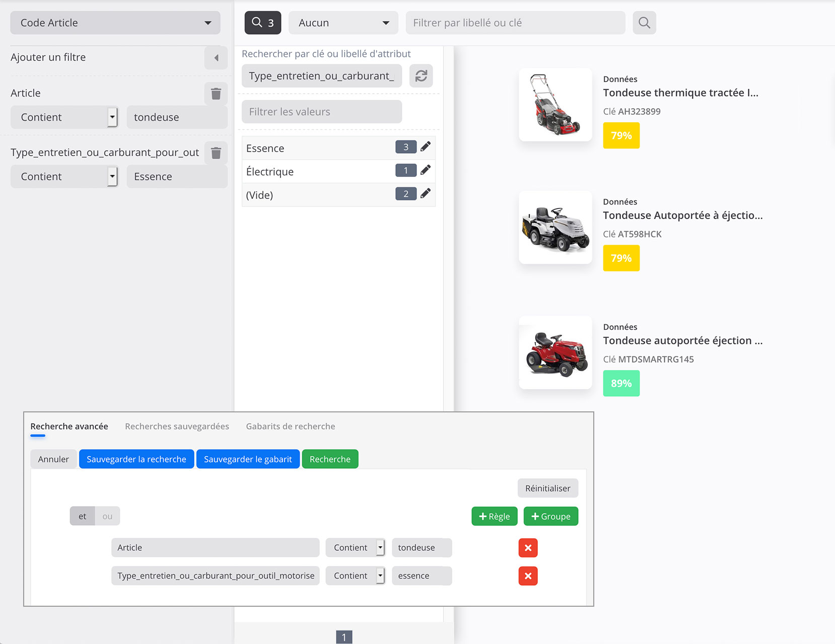Toggle the 'et' logical operator
The width and height of the screenshot is (835, 644).
pos(82,516)
